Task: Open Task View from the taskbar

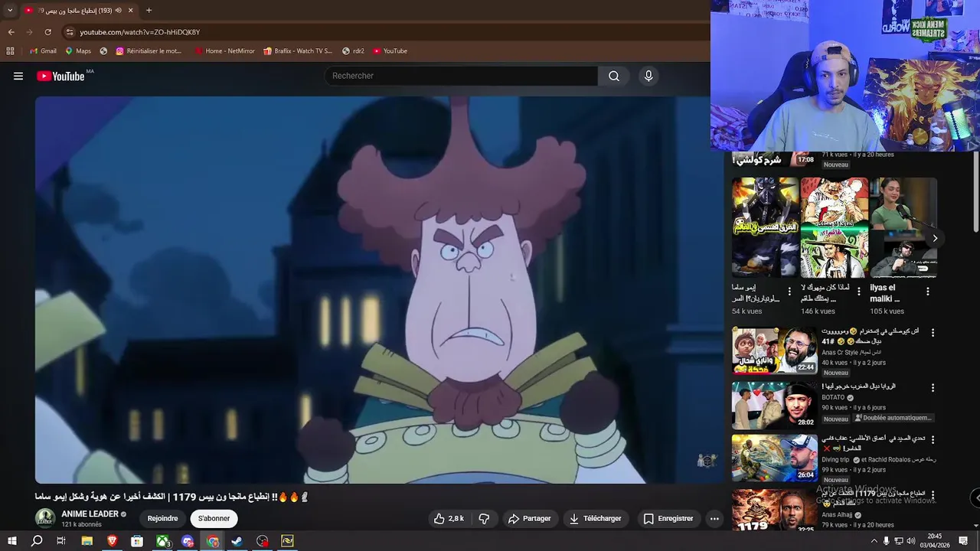Action: (x=61, y=541)
